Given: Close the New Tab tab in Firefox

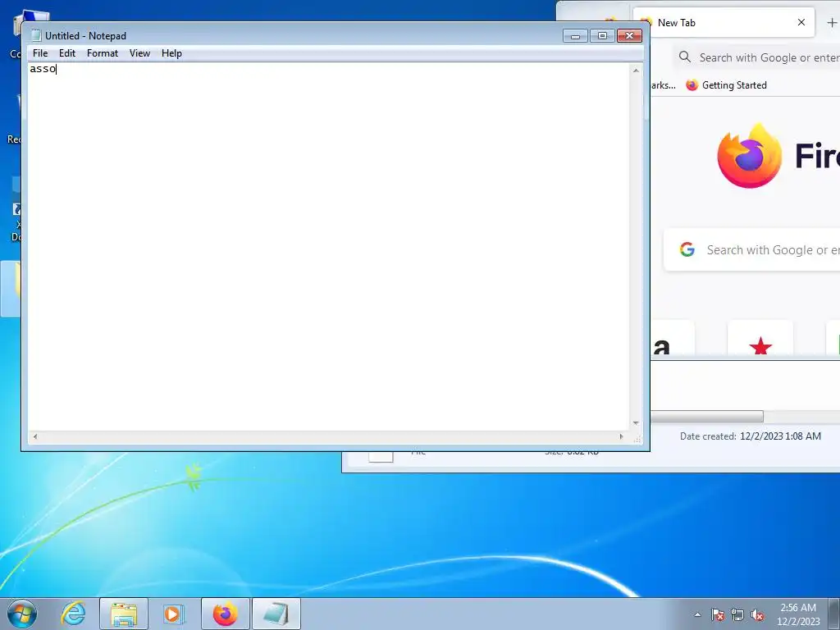Looking at the screenshot, I should pos(801,22).
